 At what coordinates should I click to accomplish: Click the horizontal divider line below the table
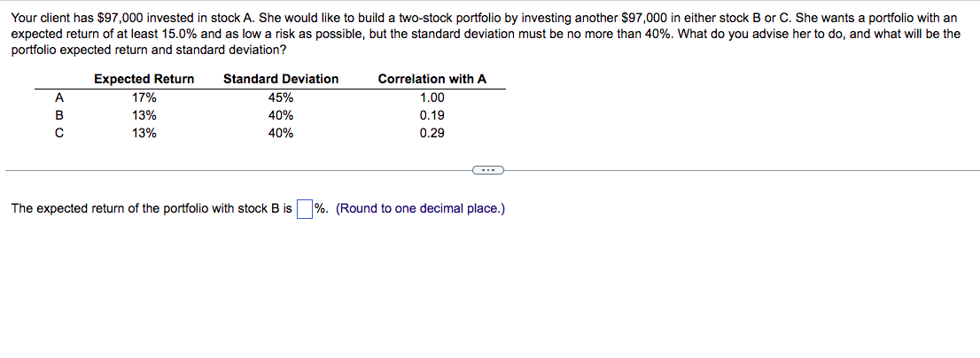237,169
